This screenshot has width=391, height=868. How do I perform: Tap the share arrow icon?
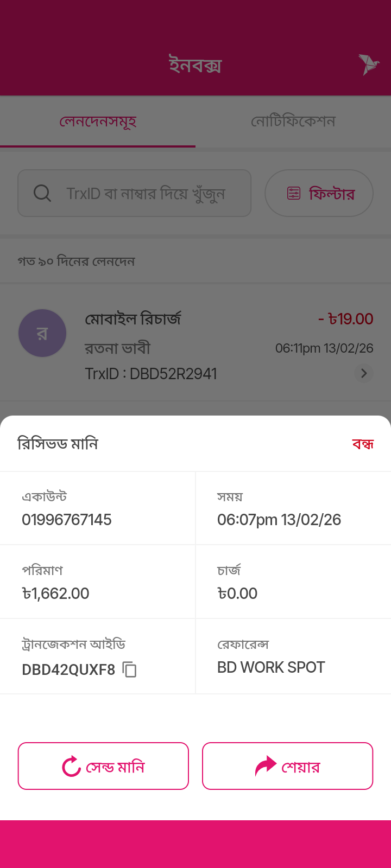point(266,767)
